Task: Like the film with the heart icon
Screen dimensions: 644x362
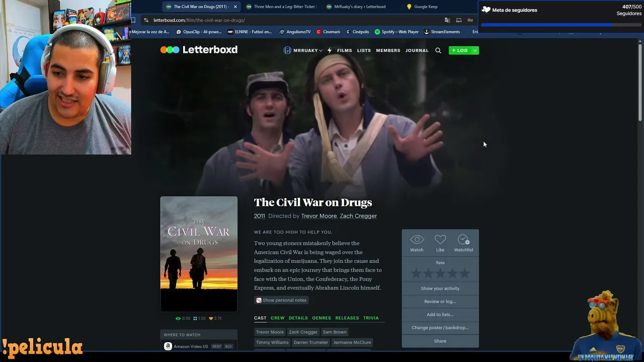Action: pos(440,240)
